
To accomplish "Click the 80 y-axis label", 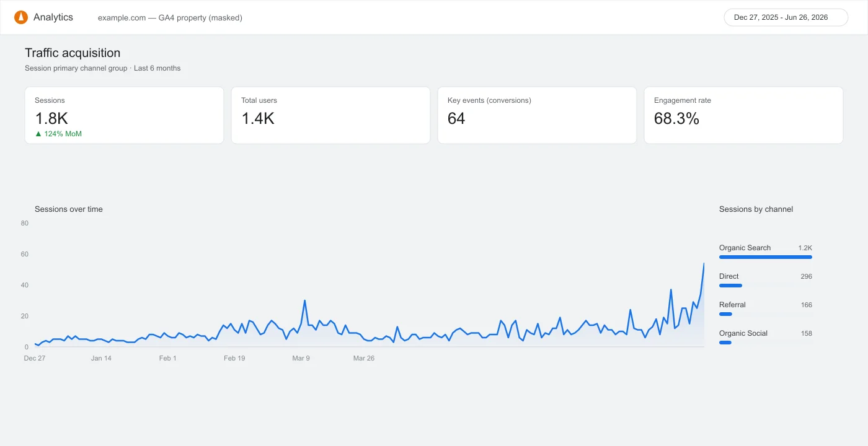I will [x=25, y=223].
